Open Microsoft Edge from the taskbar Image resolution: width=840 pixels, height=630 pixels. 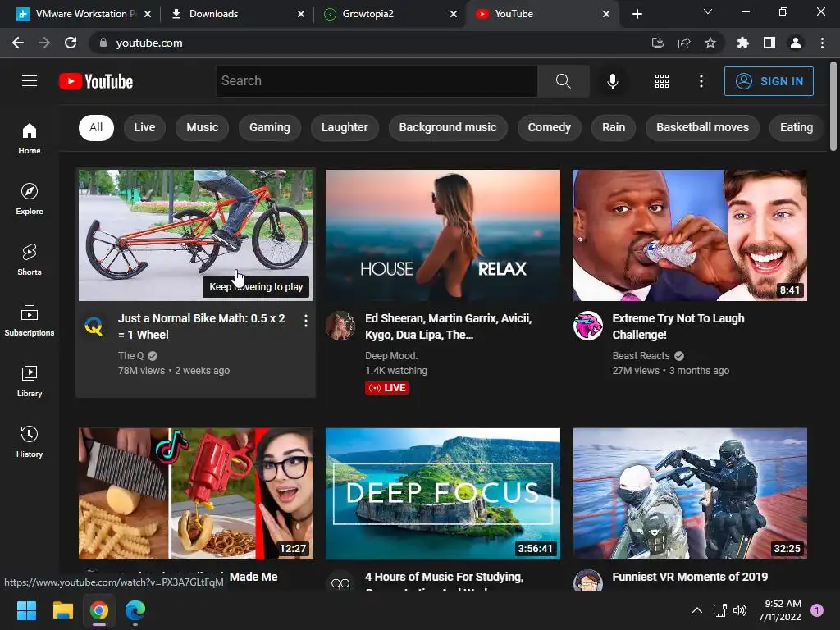tap(135, 610)
